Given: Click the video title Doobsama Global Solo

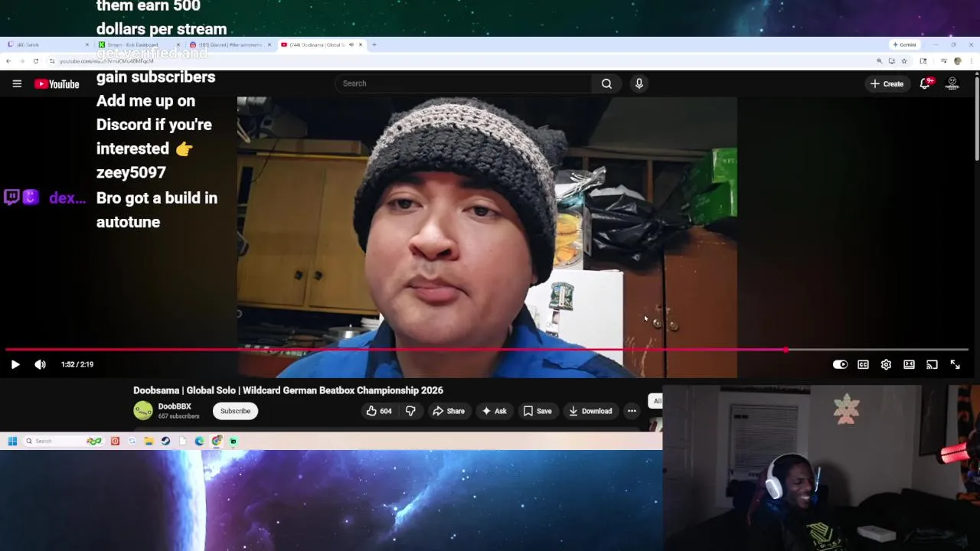Looking at the screenshot, I should point(288,390).
